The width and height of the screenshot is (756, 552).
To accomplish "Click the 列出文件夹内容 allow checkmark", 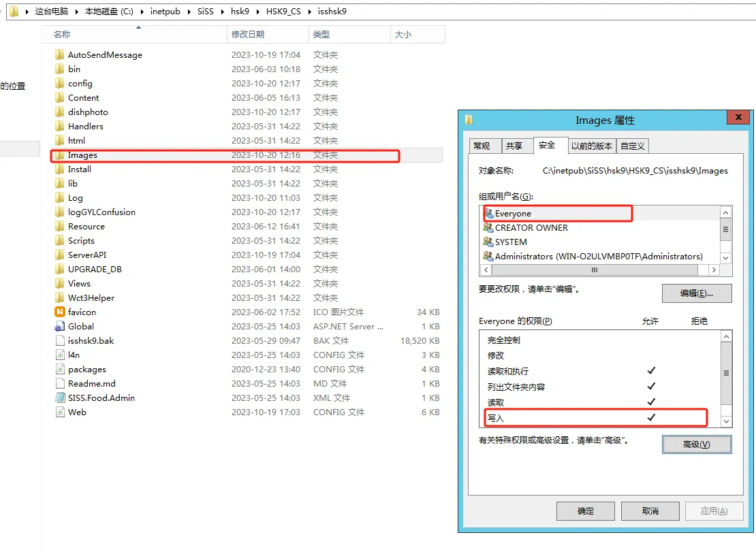I will [651, 387].
